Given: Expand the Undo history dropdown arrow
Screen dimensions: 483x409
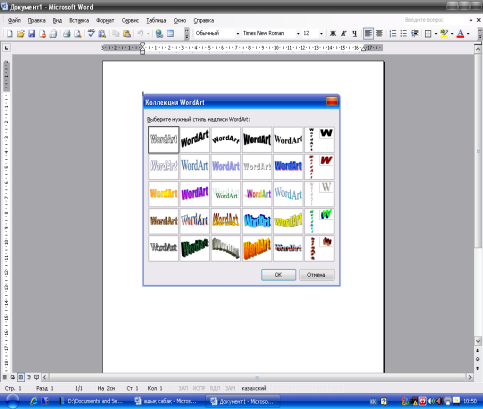Looking at the screenshot, I should pyautogui.click(x=148, y=34).
